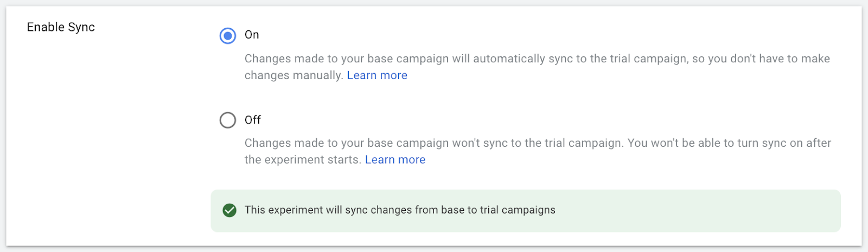Select the On radio button
868x252 pixels.
tap(227, 36)
